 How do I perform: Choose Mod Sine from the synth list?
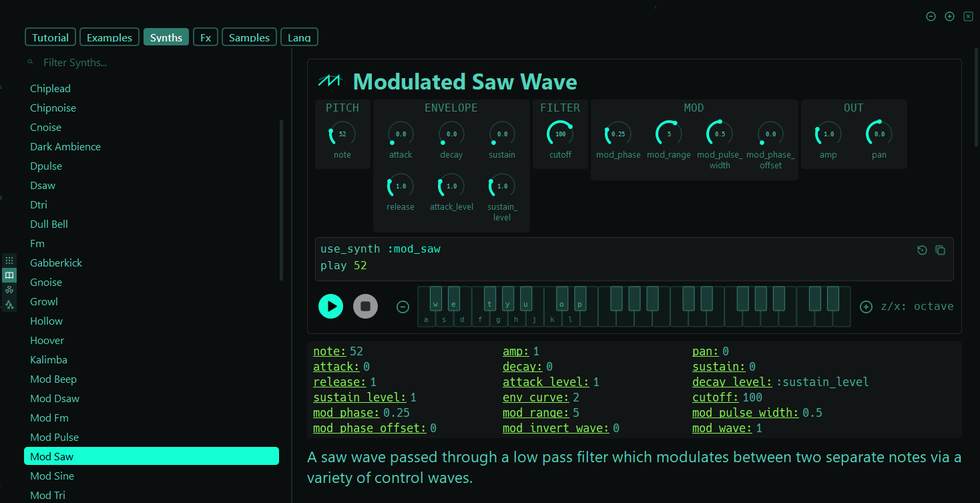(152, 476)
